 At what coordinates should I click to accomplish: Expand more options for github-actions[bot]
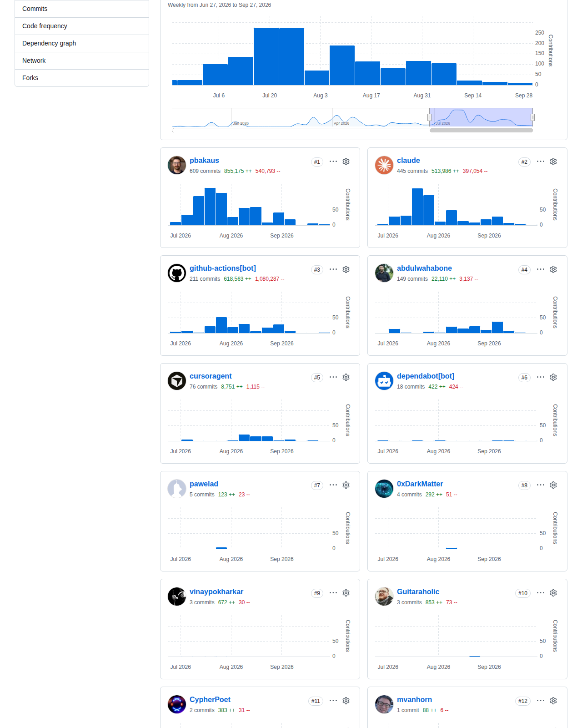click(333, 269)
